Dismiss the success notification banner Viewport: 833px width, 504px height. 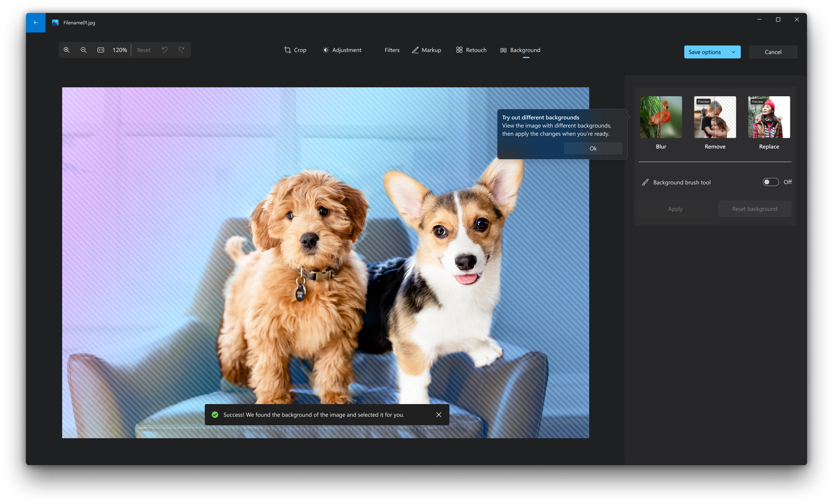[438, 414]
